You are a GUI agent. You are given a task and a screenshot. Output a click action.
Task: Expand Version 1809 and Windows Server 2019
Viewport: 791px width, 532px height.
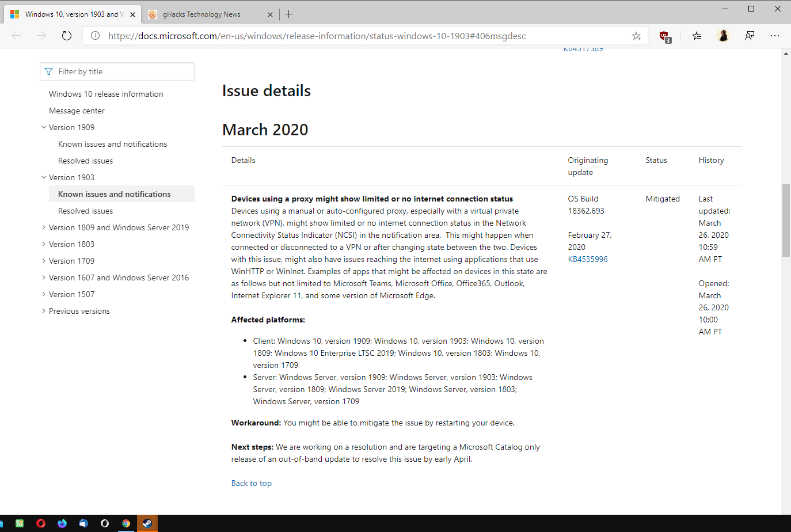[44, 227]
